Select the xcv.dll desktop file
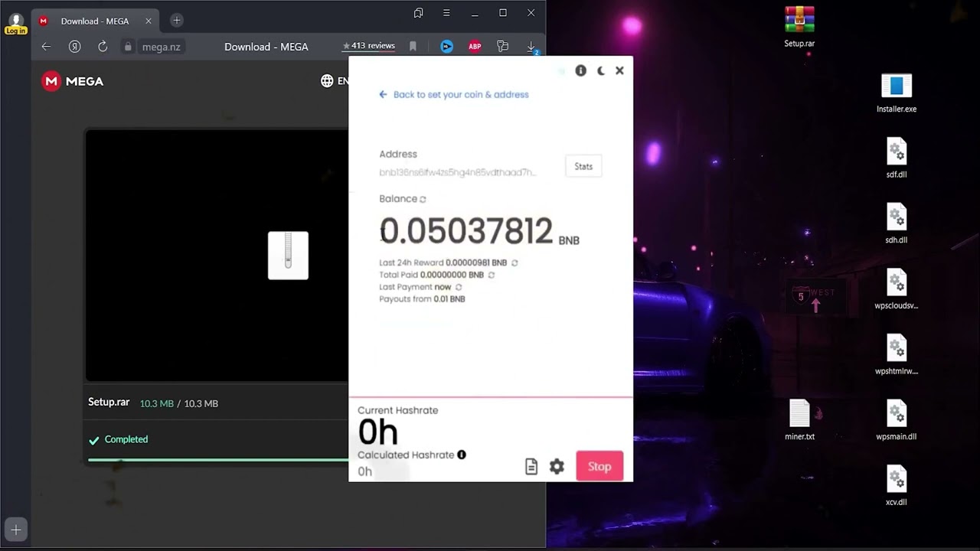980x551 pixels. coord(897,486)
